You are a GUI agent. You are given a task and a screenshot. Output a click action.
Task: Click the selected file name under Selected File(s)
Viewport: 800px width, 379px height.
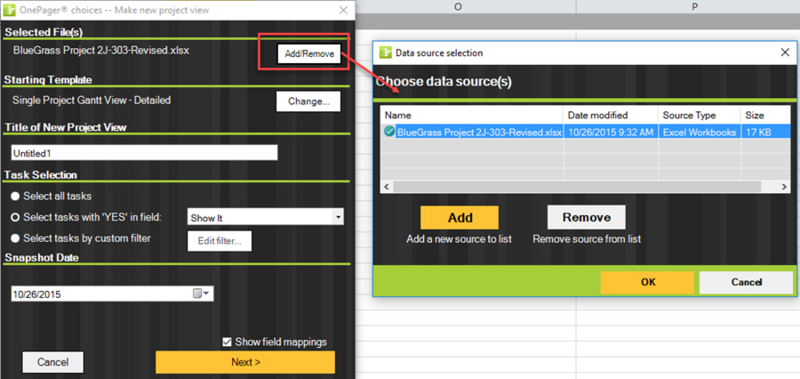click(x=101, y=50)
